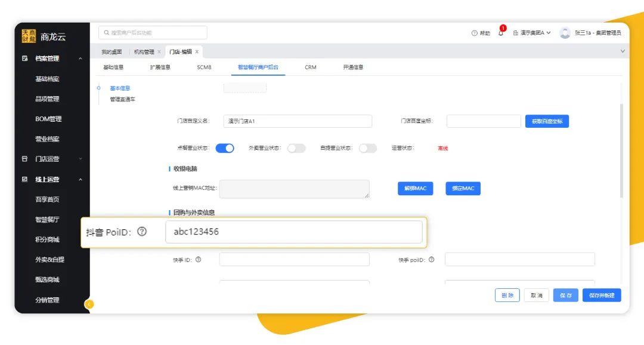644x345 pixels.
Task: Open 外卖&自提 in the sidebar
Action: pyautogui.click(x=49, y=260)
